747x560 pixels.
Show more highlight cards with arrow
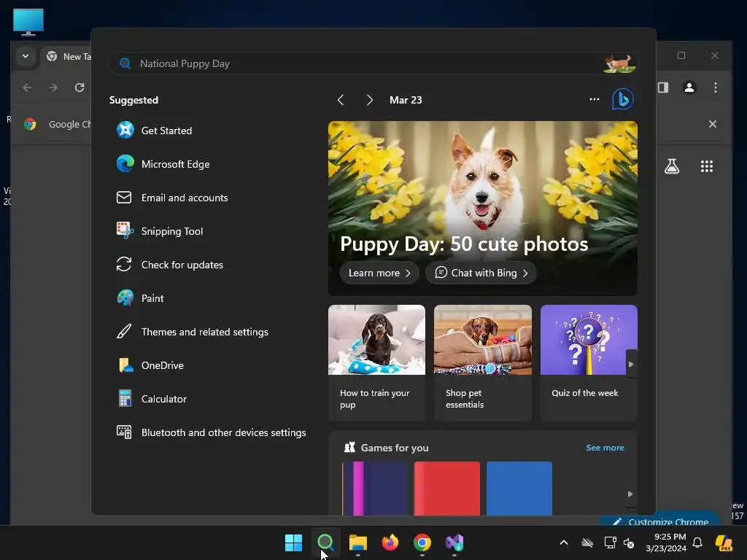tap(631, 365)
